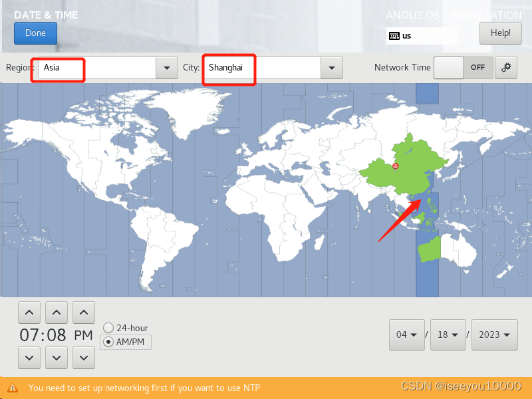
Task: Increase the minutes with the up arrow
Action: [x=57, y=313]
